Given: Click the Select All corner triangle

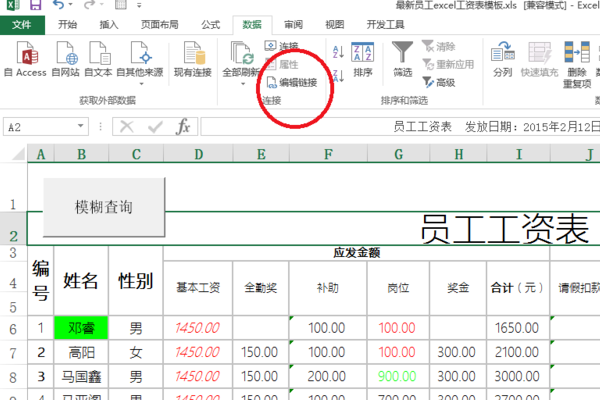Looking at the screenshot, I should click(x=18, y=154).
